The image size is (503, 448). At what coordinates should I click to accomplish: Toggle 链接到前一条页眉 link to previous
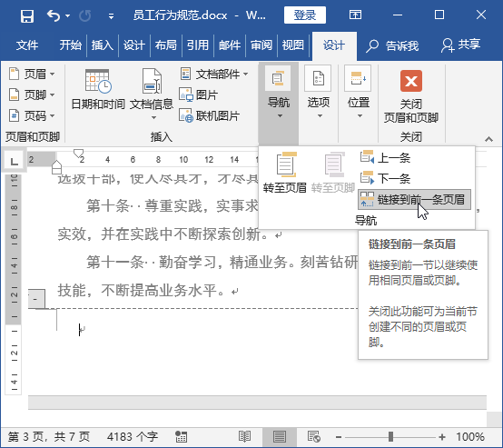coord(414,199)
